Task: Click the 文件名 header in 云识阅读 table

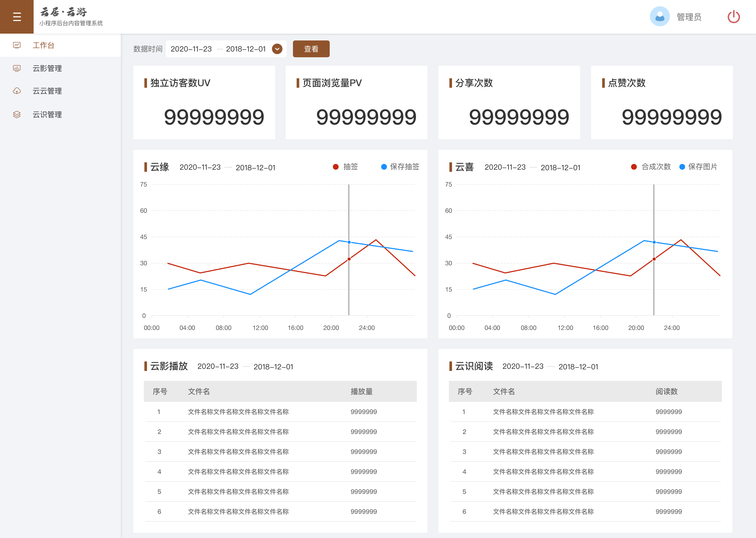Action: (x=503, y=391)
